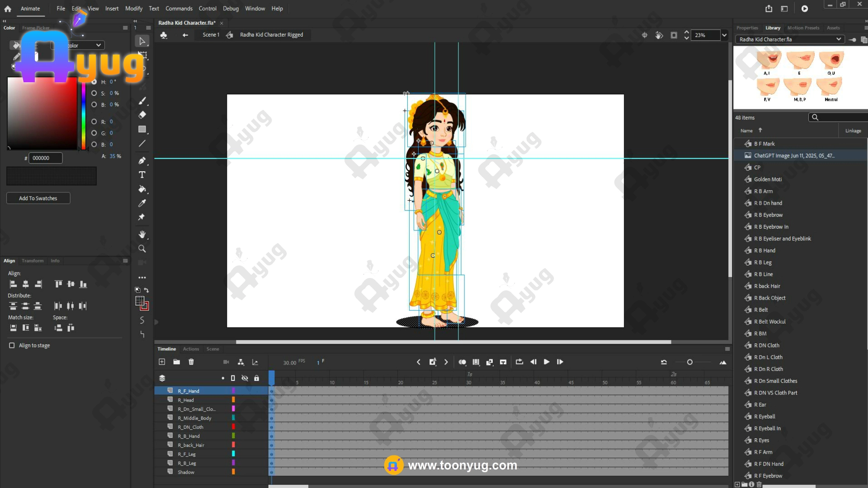The height and width of the screenshot is (488, 868).
Task: Open the Modify menu
Action: click(133, 9)
